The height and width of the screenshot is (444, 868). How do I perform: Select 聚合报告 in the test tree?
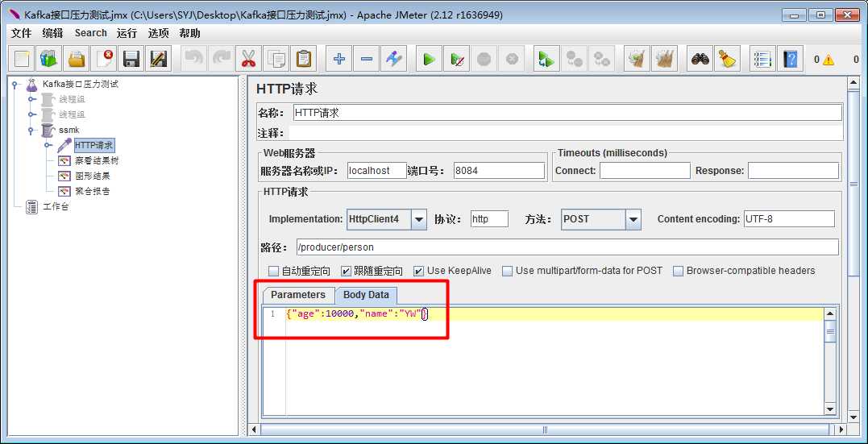[x=92, y=191]
